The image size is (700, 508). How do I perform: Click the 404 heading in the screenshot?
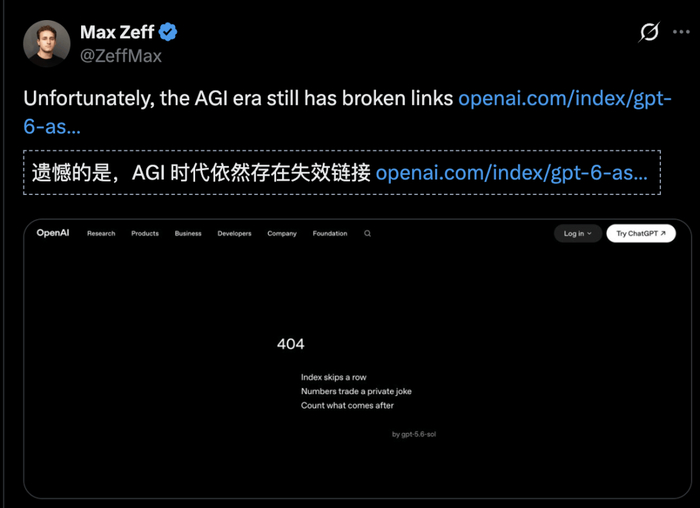click(x=291, y=344)
